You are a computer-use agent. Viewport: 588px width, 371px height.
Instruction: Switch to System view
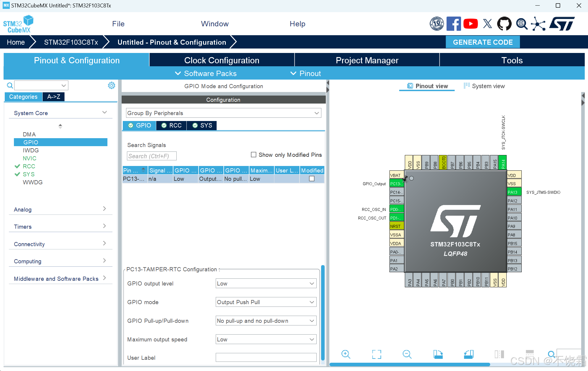point(488,86)
